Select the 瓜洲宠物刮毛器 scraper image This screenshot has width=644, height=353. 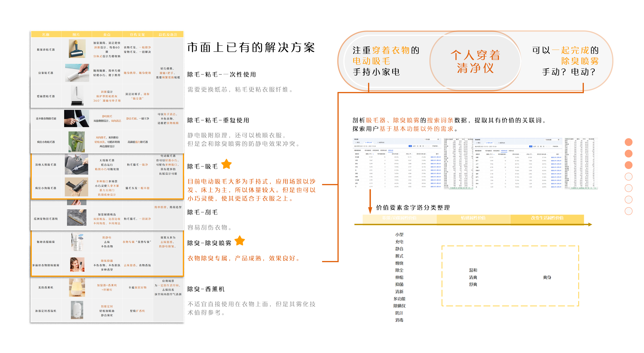tap(77, 218)
